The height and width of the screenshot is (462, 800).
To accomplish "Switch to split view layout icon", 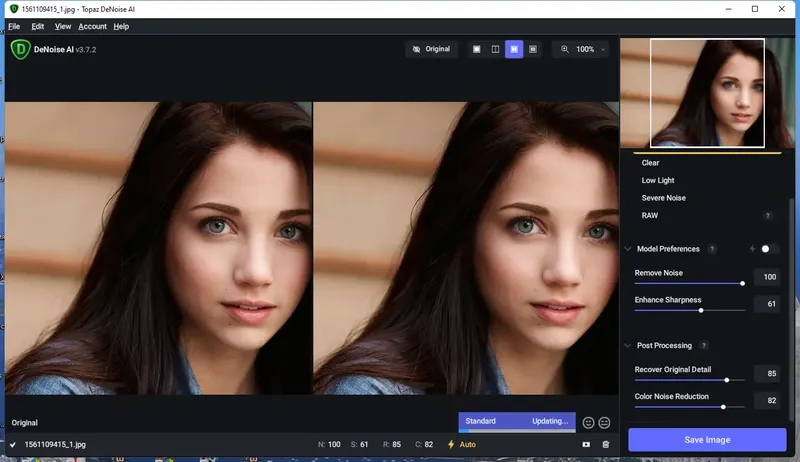I will coord(495,49).
